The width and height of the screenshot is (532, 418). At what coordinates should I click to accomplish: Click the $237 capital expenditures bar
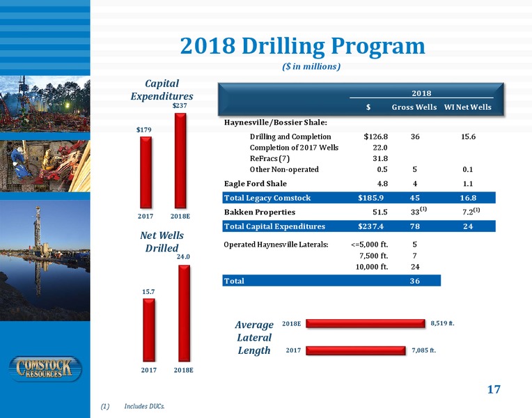pyautogui.click(x=180, y=161)
